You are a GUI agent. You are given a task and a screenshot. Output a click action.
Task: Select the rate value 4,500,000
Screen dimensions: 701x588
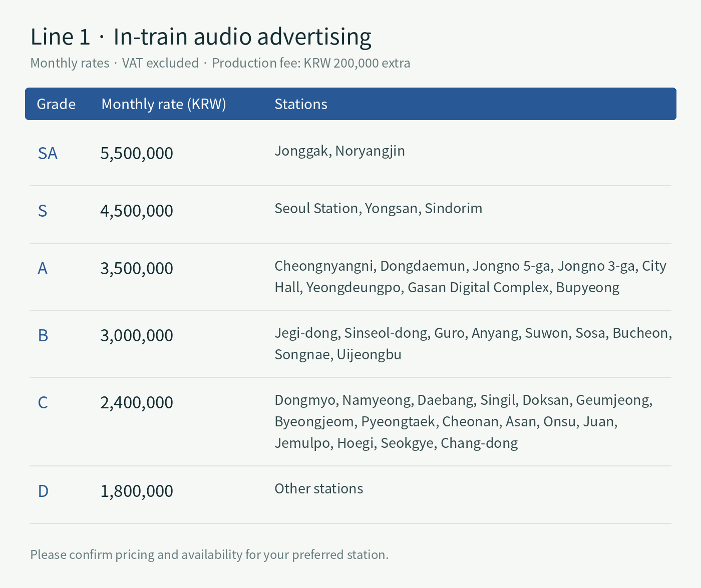(137, 211)
